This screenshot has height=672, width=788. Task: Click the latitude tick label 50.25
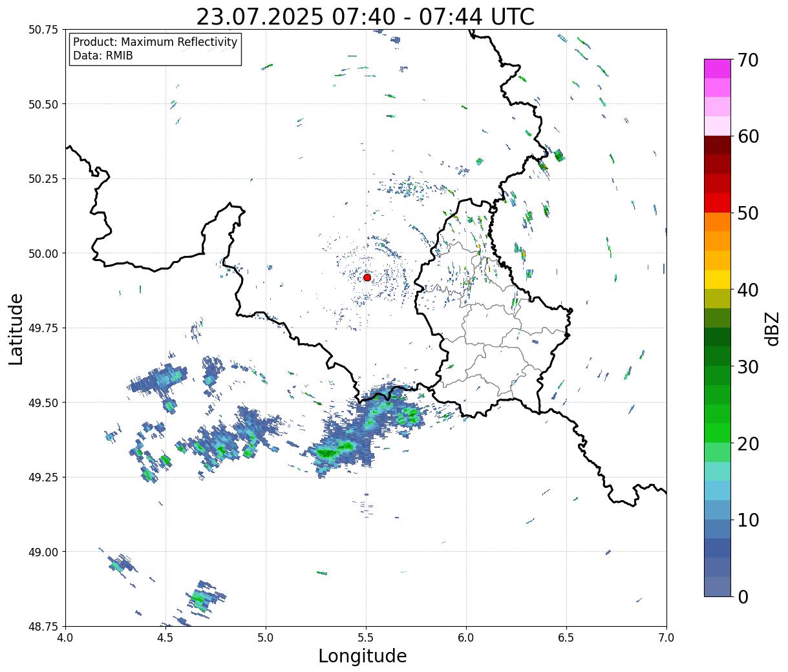[x=43, y=179]
